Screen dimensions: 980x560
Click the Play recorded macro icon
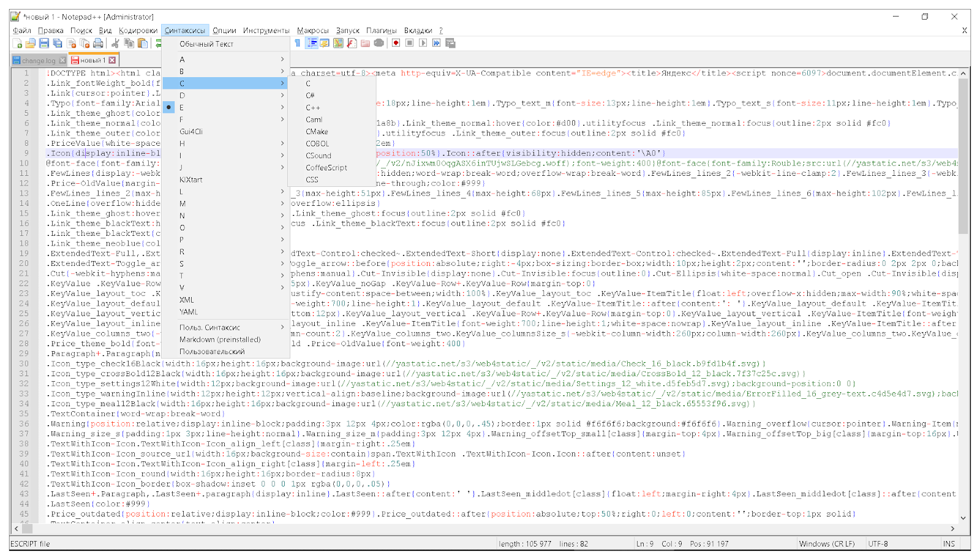pos(423,43)
